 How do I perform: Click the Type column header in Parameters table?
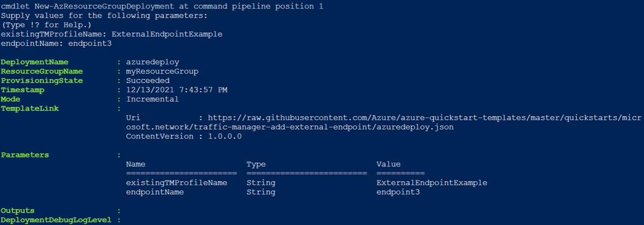coord(256,164)
